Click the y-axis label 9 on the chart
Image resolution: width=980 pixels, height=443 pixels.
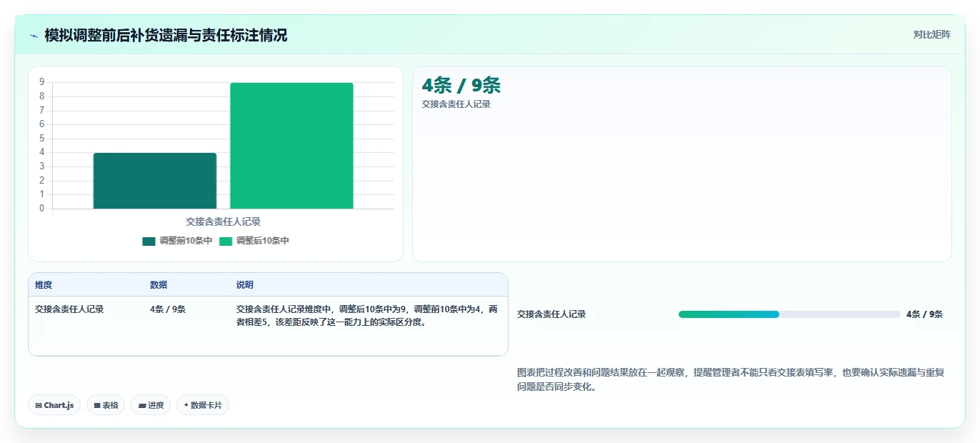coord(42,82)
